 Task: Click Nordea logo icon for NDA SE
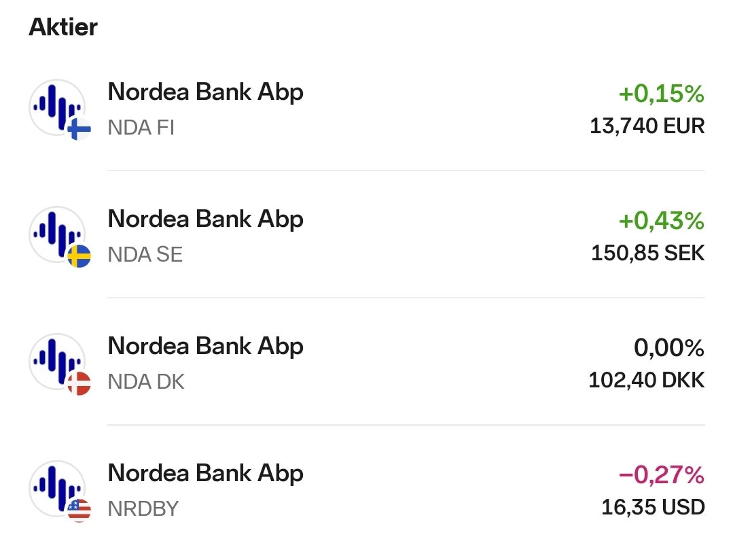[56, 233]
